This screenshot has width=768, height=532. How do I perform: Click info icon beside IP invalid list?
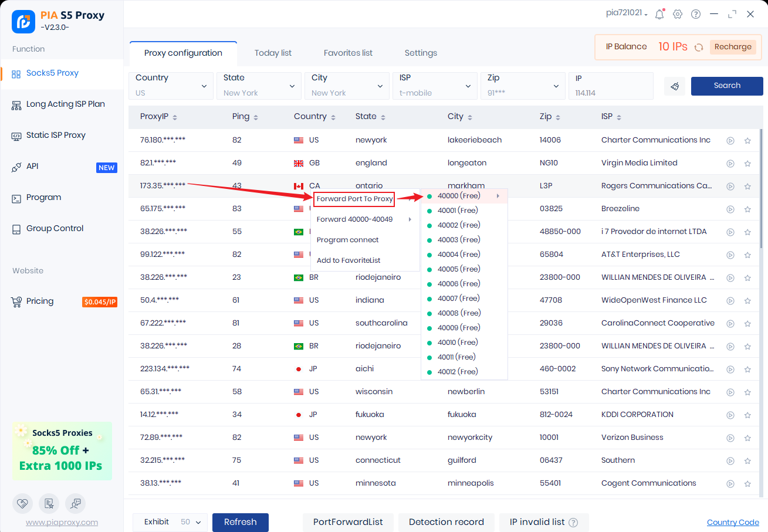pyautogui.click(x=573, y=523)
